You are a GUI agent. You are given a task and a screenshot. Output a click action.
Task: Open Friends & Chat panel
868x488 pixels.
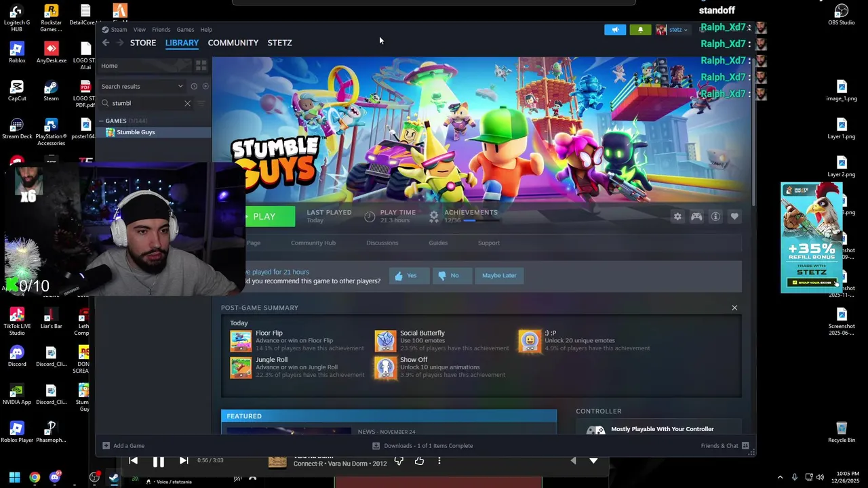(x=725, y=446)
